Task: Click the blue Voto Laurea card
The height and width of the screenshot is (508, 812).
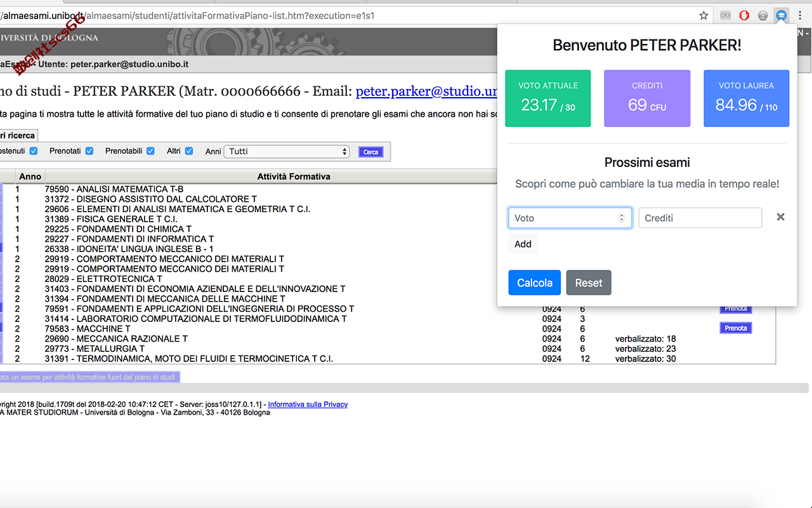Action: [746, 98]
